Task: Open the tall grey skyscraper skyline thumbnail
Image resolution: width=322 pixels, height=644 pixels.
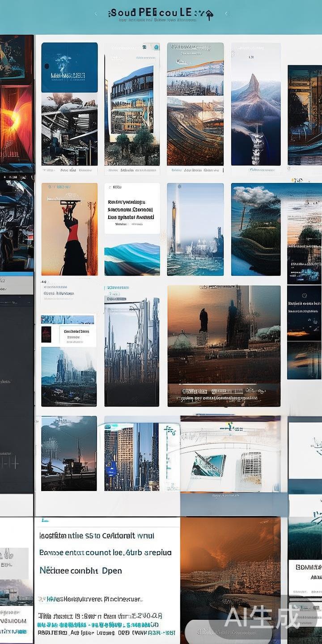Action: (132, 351)
